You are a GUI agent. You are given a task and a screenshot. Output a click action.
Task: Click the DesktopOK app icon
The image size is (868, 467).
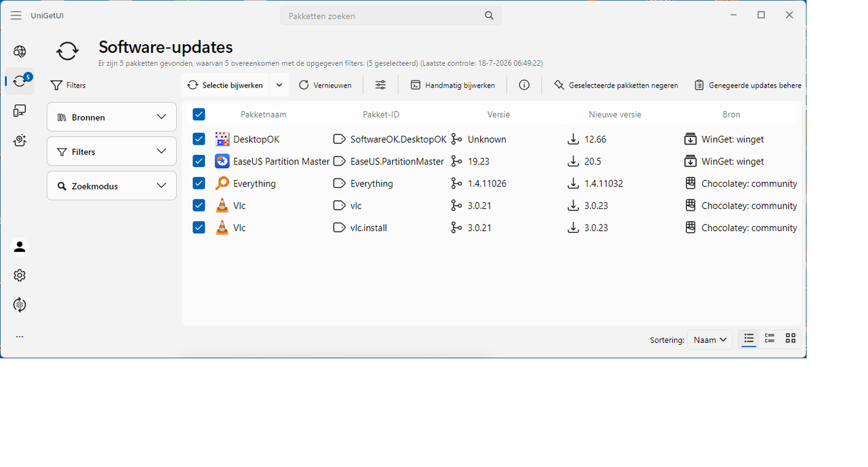click(222, 139)
